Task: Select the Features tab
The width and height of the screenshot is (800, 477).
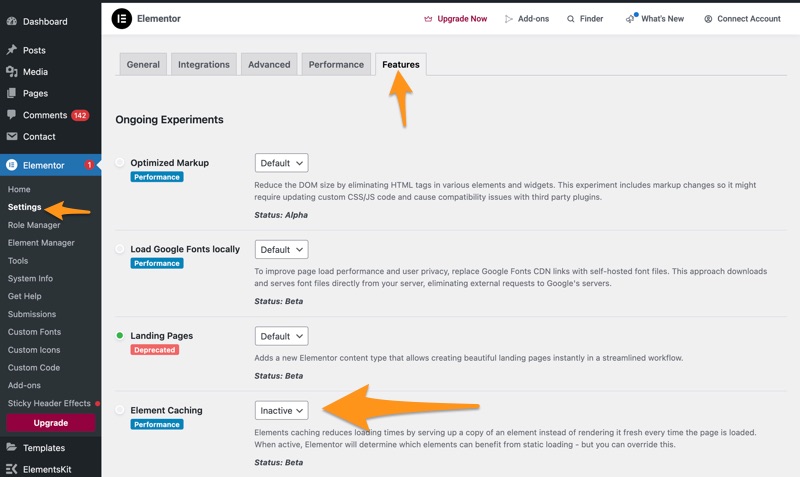Action: [x=401, y=64]
